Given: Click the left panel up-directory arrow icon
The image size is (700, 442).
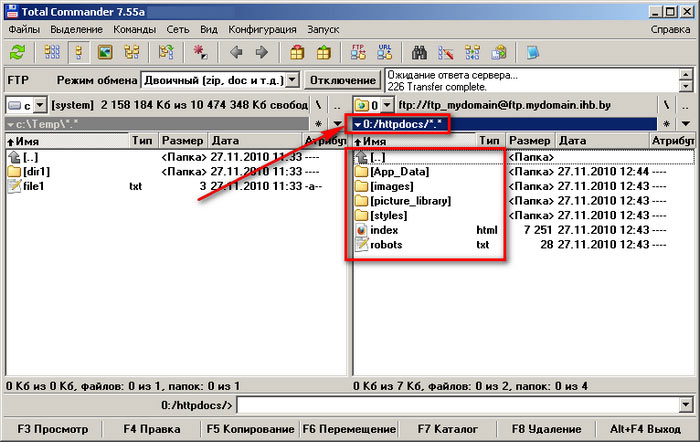Looking at the screenshot, I should point(14,157).
